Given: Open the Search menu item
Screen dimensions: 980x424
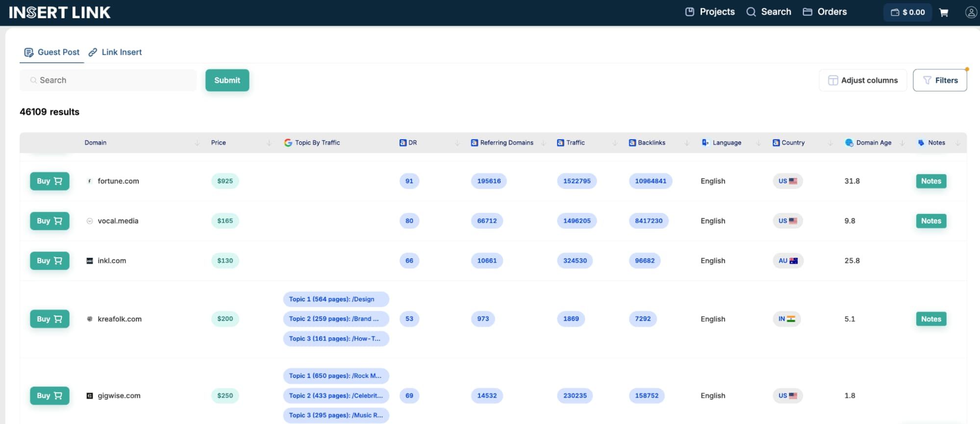Looking at the screenshot, I should [x=769, y=12].
